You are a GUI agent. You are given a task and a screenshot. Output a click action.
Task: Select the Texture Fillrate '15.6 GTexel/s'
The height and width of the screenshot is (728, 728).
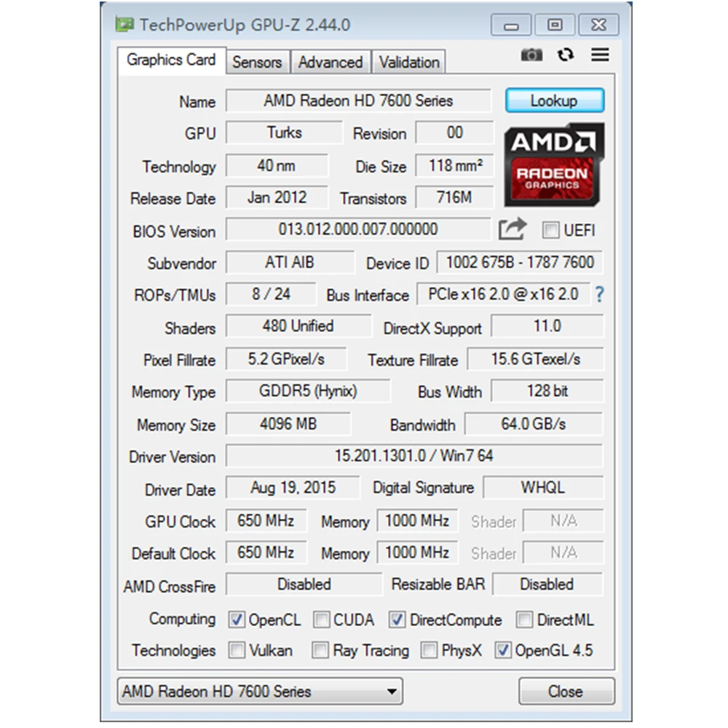[535, 359]
